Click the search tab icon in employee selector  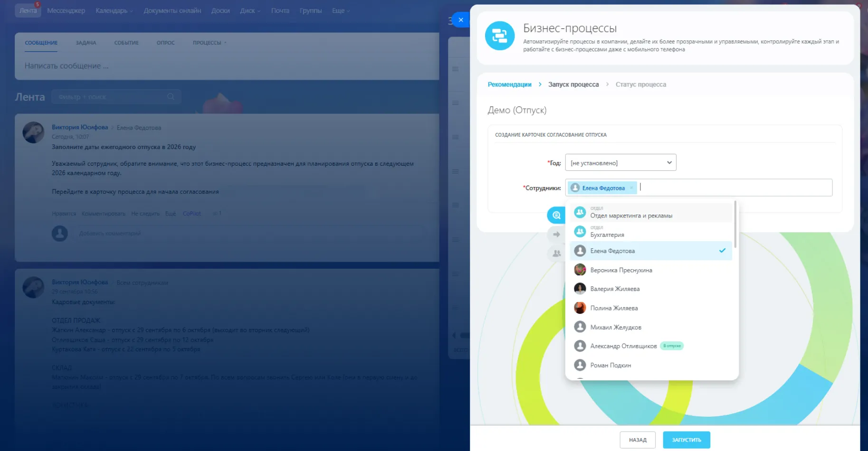coord(556,215)
